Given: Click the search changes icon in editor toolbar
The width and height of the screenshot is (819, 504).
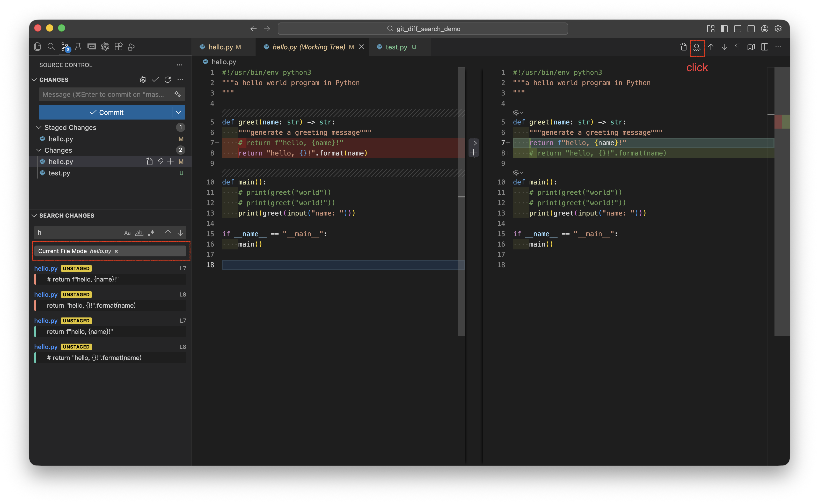Looking at the screenshot, I should click(697, 47).
